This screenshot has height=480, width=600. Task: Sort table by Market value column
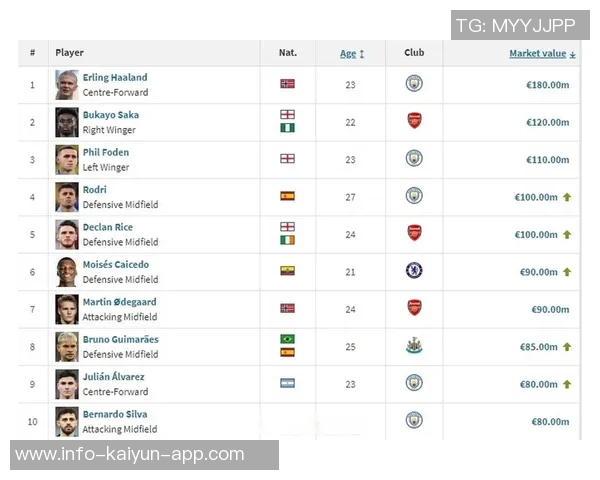pyautogui.click(x=542, y=53)
